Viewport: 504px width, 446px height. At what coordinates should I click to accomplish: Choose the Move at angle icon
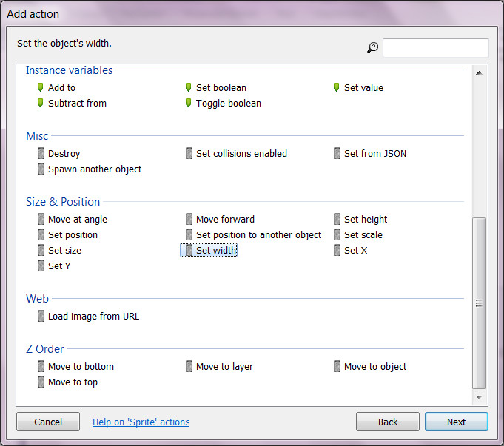coord(41,220)
